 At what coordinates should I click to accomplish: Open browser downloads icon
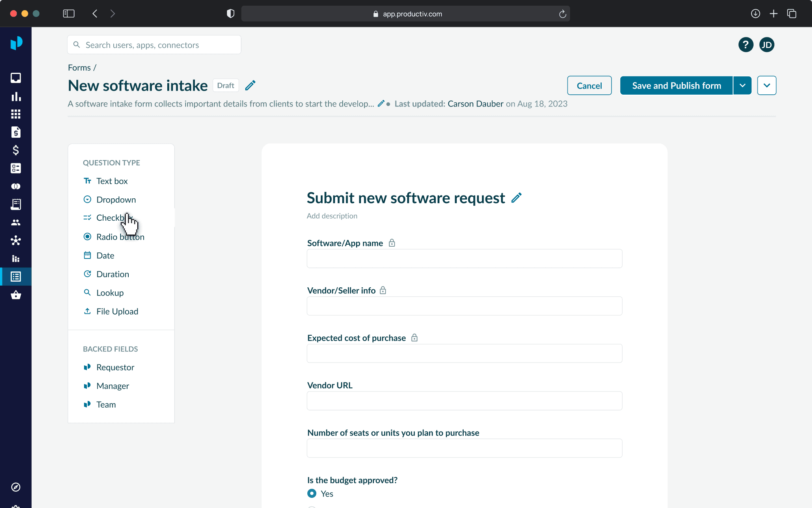pos(756,14)
